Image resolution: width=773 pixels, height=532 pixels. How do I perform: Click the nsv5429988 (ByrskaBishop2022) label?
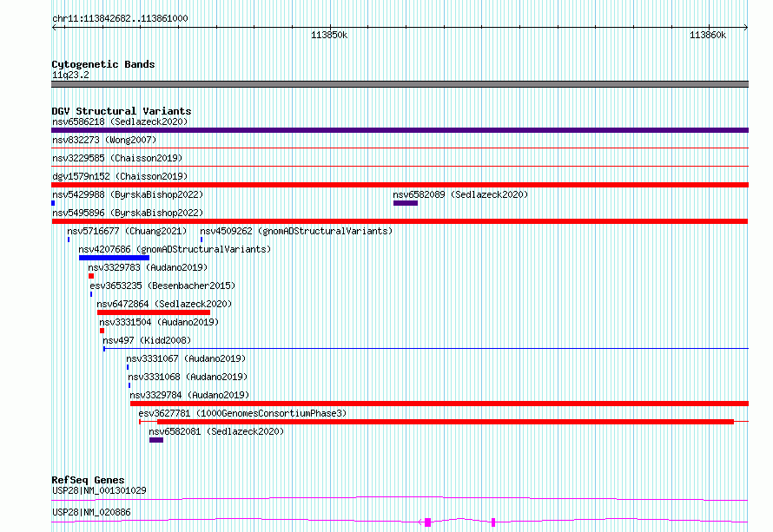[x=128, y=194]
